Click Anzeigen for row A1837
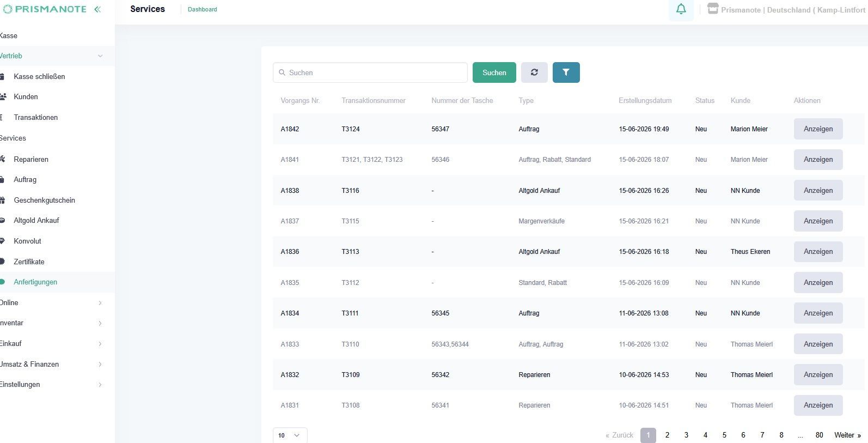Viewport: 868px width, 443px height. pyautogui.click(x=818, y=221)
